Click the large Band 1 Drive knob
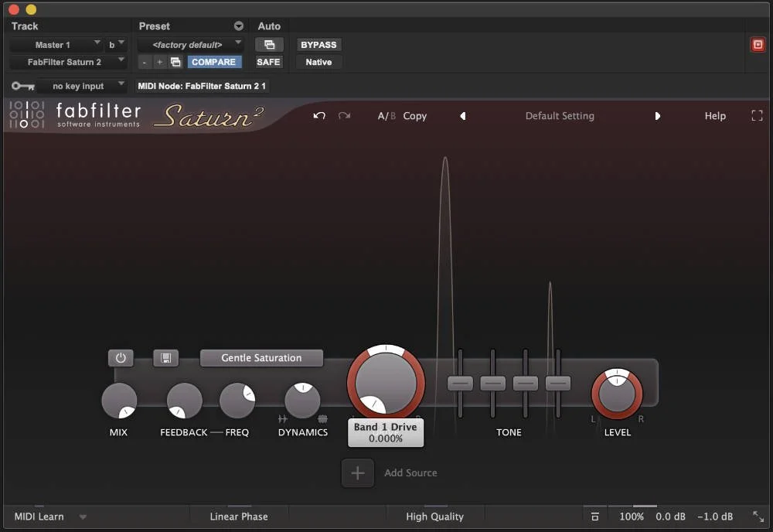 (x=386, y=383)
